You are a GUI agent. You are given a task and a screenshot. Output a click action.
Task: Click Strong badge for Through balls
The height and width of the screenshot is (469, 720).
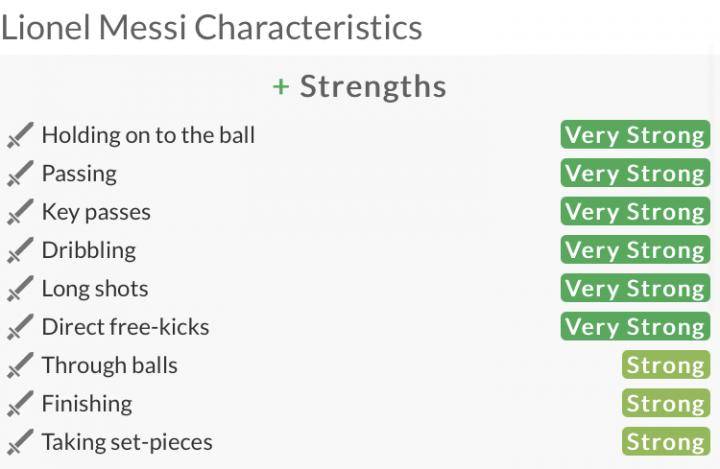pyautogui.click(x=666, y=366)
